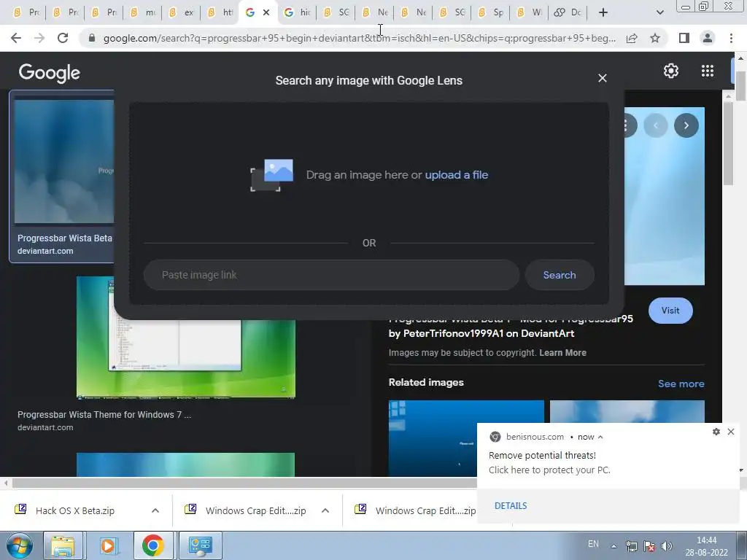Close the active Google tab
Screen dimensions: 747x560
tap(266, 12)
